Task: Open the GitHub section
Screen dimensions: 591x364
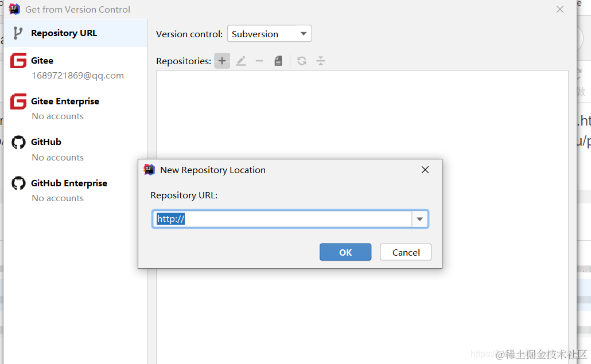Action: 75,150
